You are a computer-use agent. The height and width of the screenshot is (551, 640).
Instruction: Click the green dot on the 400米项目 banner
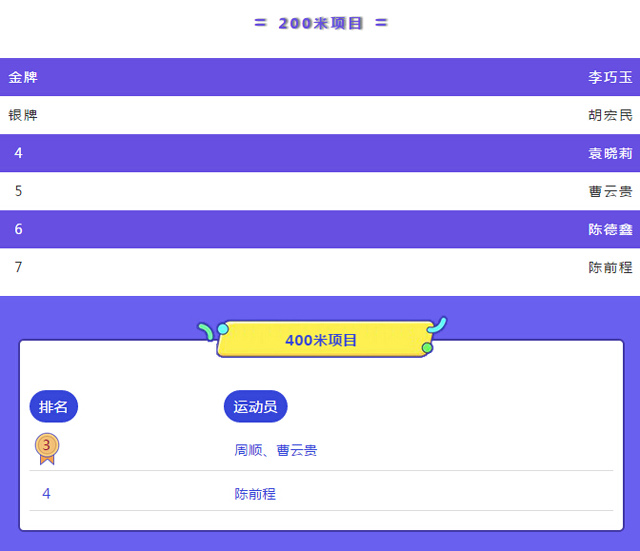[427, 348]
